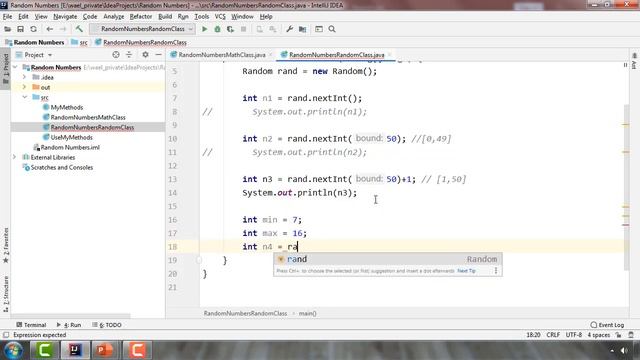This screenshot has width=640, height=360.
Task: Toggle the Project side tool tab
Action: tap(6, 69)
